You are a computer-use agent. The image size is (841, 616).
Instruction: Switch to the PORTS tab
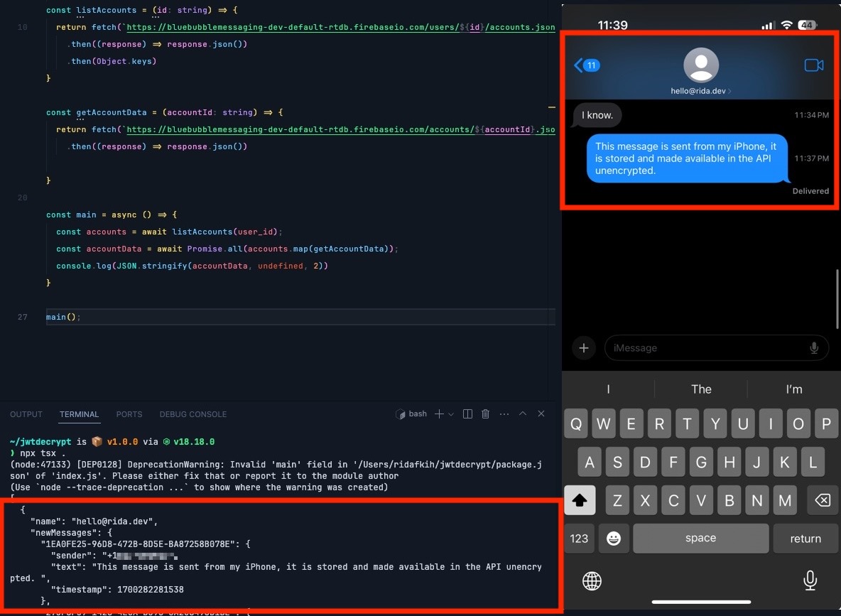click(x=129, y=414)
